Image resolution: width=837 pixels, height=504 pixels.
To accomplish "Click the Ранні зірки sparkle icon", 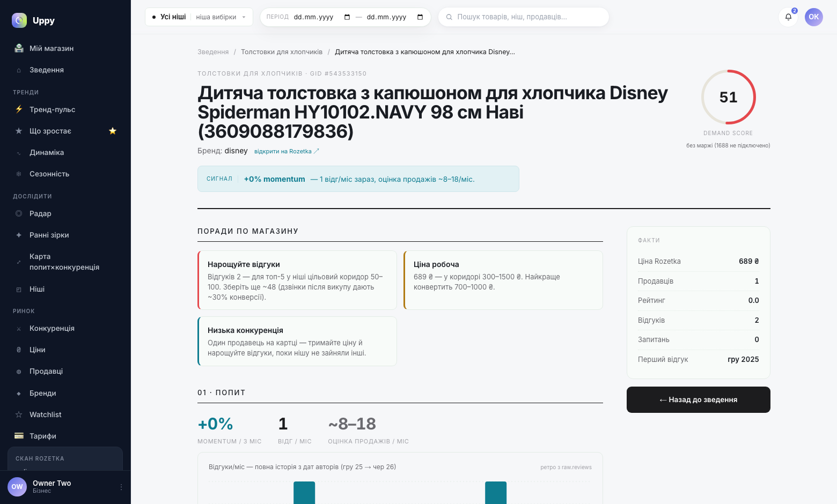I will (19, 235).
